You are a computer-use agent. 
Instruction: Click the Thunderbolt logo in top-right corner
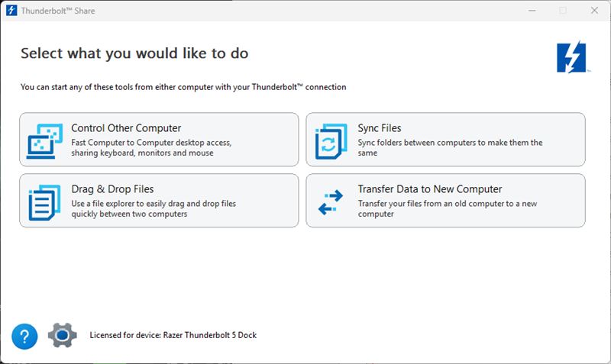571,58
